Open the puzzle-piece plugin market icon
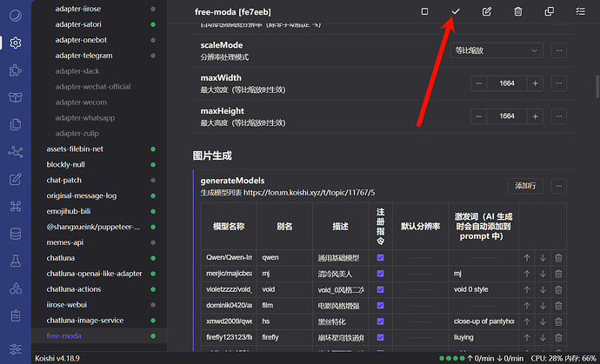The width and height of the screenshot is (600, 364). coord(15,69)
